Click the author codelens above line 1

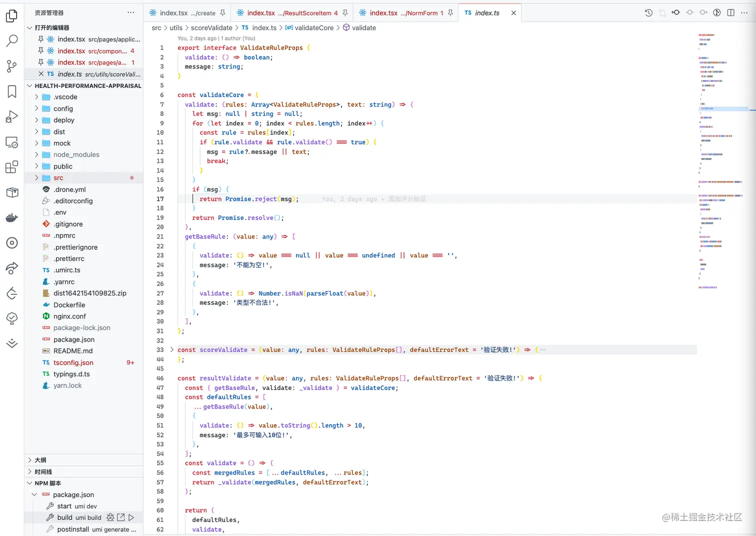216,38
